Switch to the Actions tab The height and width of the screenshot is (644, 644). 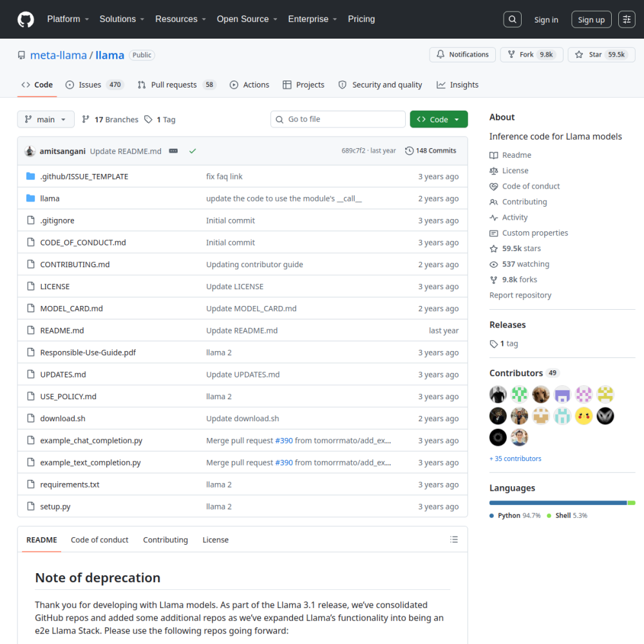tap(249, 84)
